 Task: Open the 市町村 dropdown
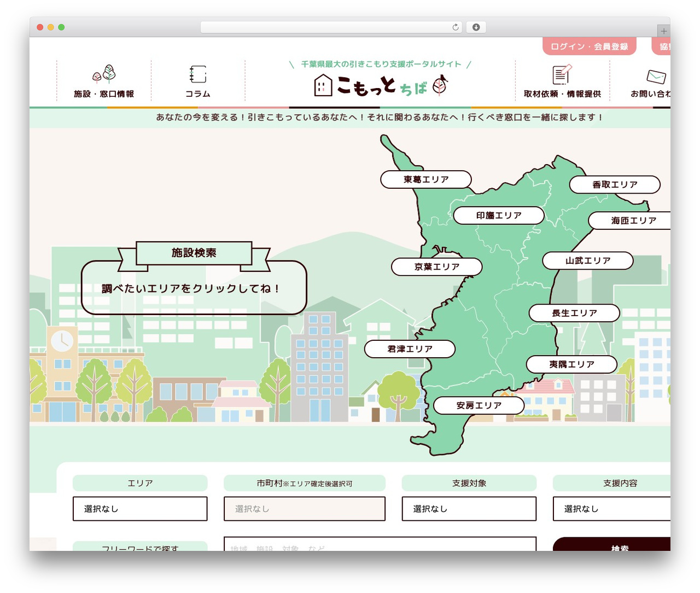(x=305, y=509)
